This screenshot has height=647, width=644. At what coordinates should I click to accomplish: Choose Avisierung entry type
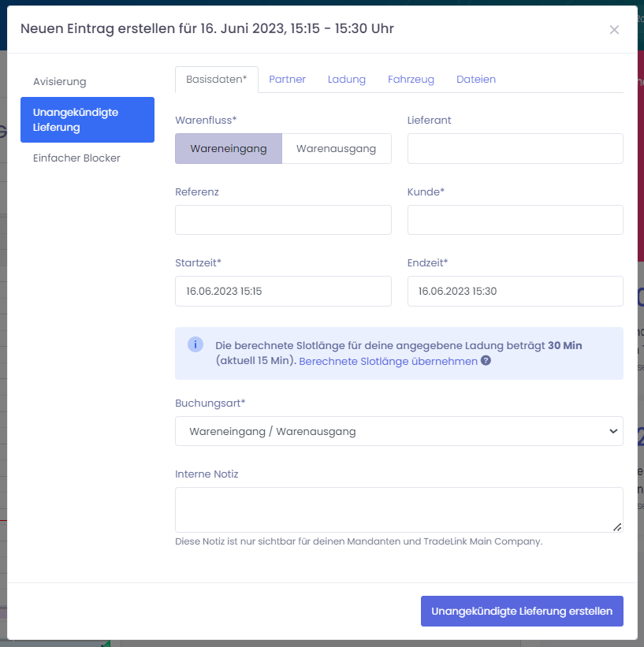pyautogui.click(x=60, y=82)
